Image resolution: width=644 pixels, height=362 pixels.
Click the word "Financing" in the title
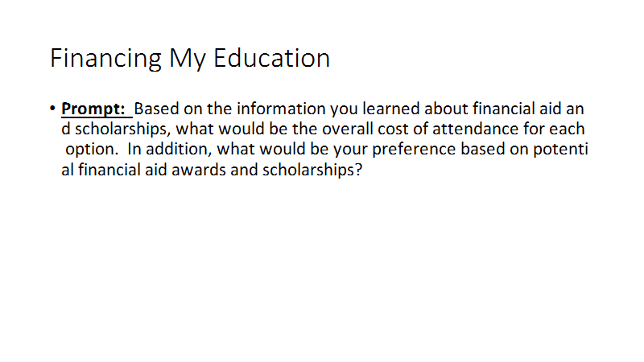tap(105, 58)
